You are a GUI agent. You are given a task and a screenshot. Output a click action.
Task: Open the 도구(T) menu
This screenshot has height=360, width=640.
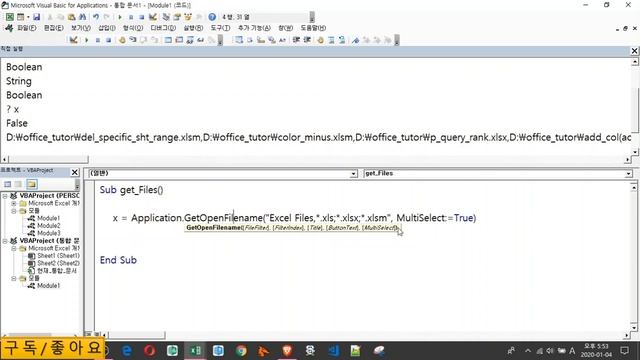220,28
